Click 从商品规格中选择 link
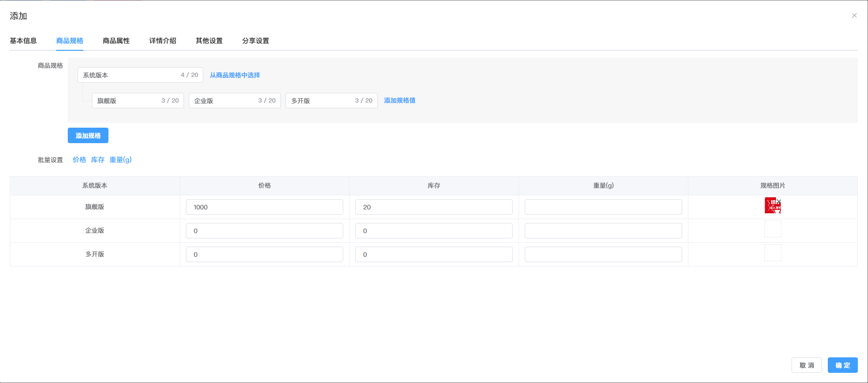 pyautogui.click(x=235, y=75)
